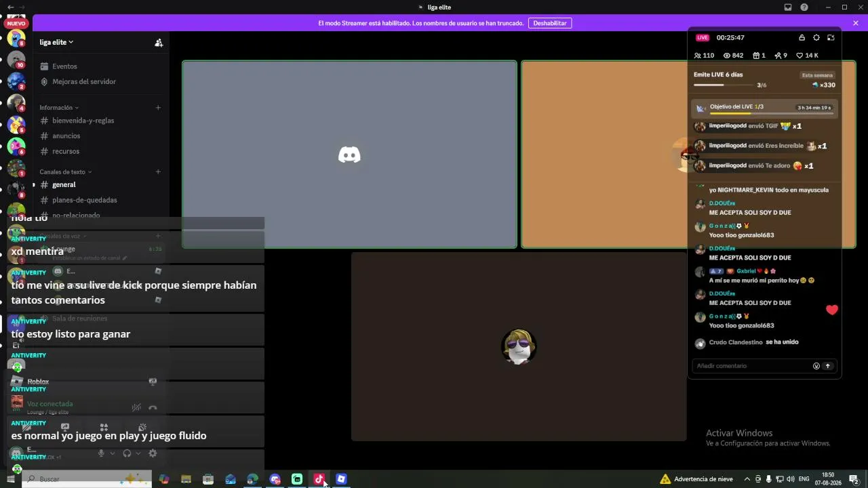Click the Voz conectada status
Screen dimensions: 868x488
click(x=50, y=404)
